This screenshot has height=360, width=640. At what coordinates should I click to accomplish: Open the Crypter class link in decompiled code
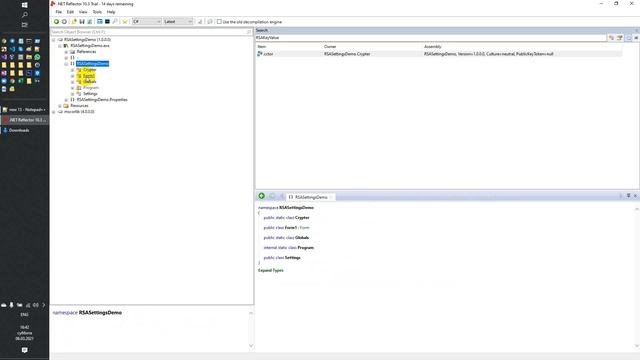[x=302, y=218]
